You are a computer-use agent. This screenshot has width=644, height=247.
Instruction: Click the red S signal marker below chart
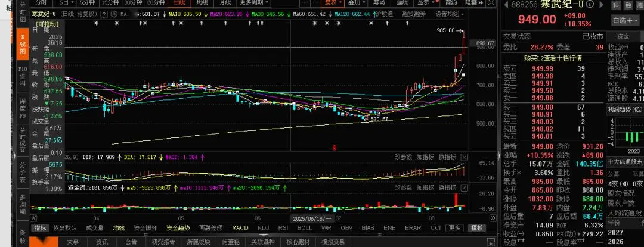(x=335, y=148)
